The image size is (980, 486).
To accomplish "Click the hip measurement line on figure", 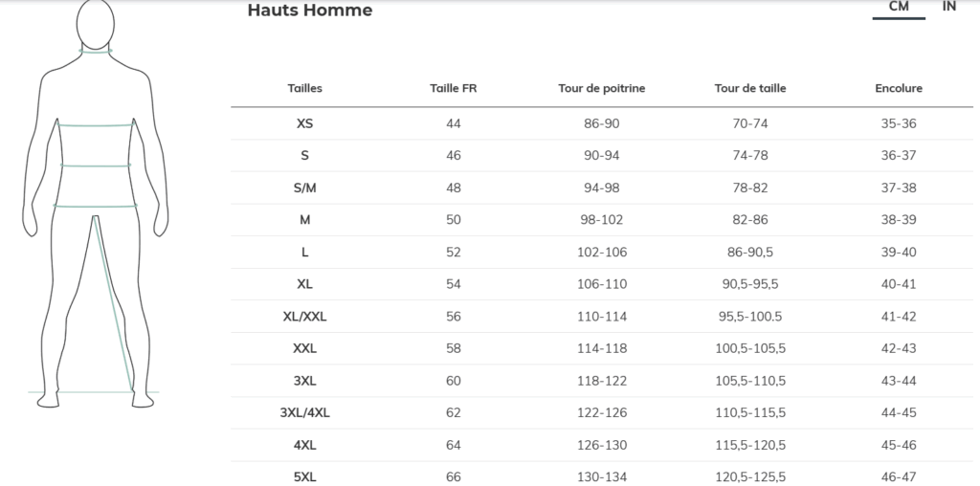I will (96, 206).
